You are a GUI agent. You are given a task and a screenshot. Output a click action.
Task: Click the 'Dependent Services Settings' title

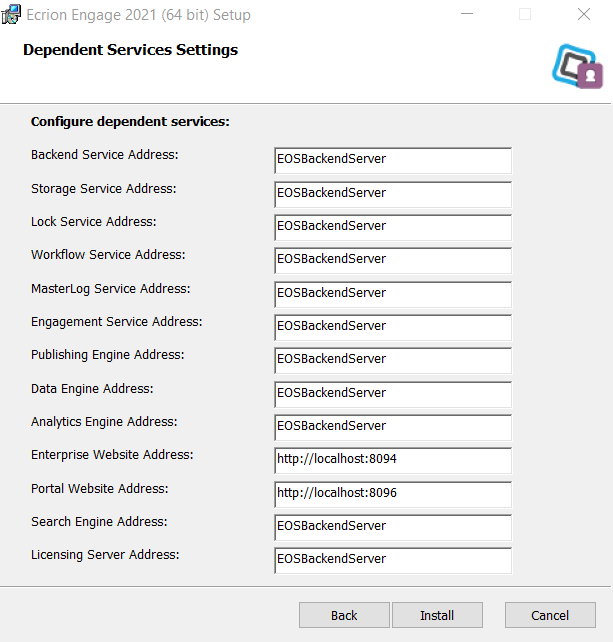point(131,50)
